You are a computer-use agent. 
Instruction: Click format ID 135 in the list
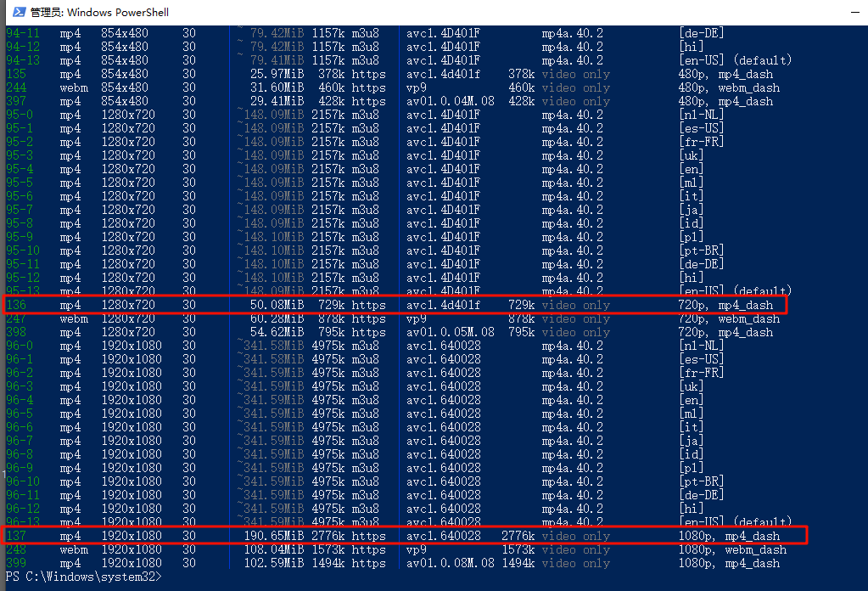(x=16, y=74)
